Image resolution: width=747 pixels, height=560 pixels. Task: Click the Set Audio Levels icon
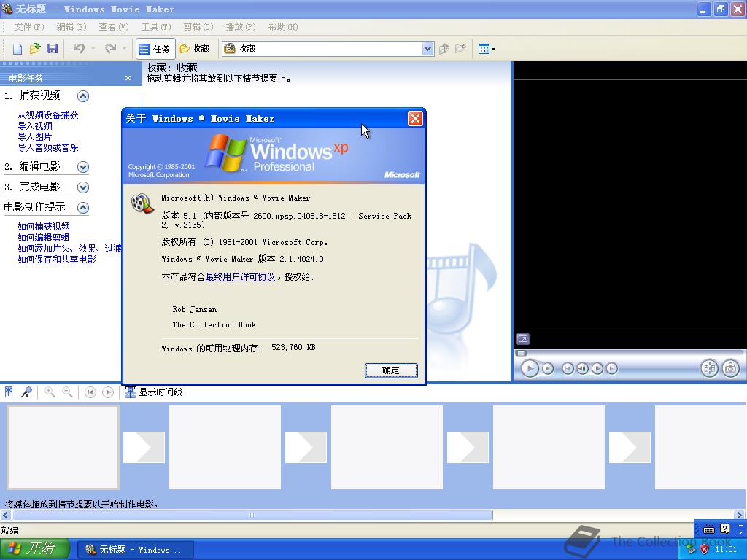tap(9, 392)
